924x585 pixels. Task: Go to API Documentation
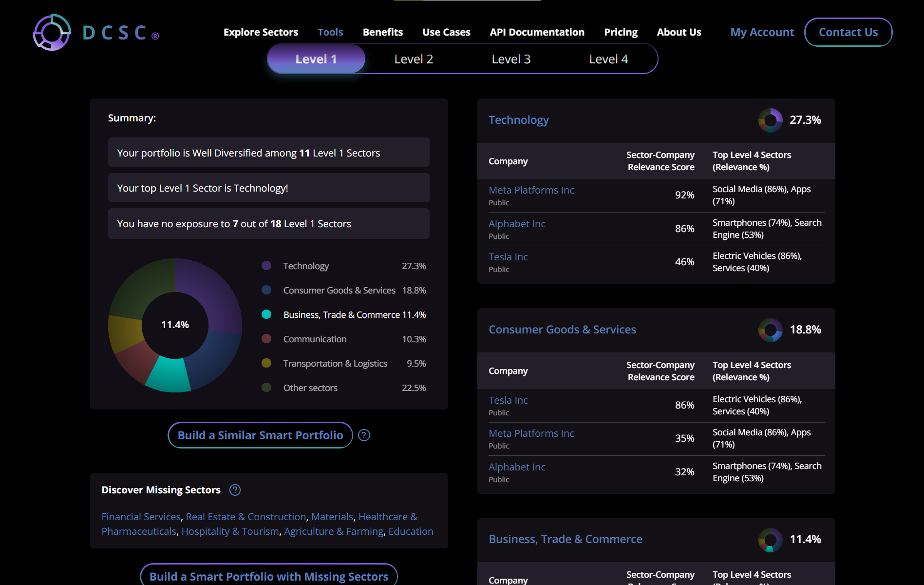537,32
